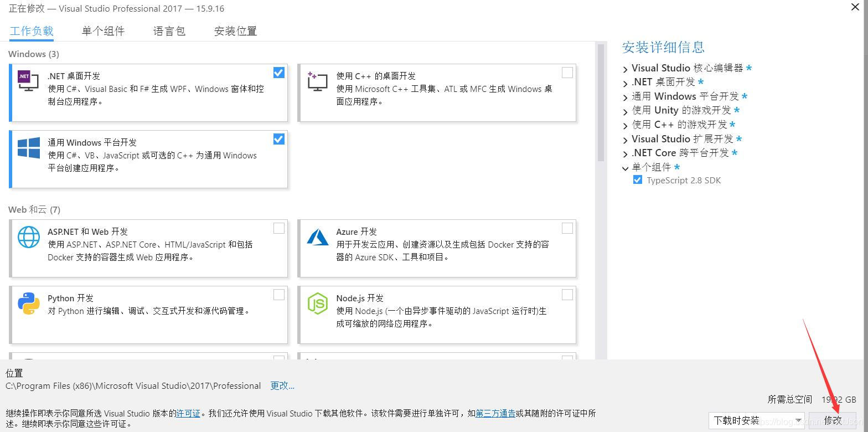Click the workloads list vertical scrollbar thumb
868x432 pixels.
click(x=601, y=102)
